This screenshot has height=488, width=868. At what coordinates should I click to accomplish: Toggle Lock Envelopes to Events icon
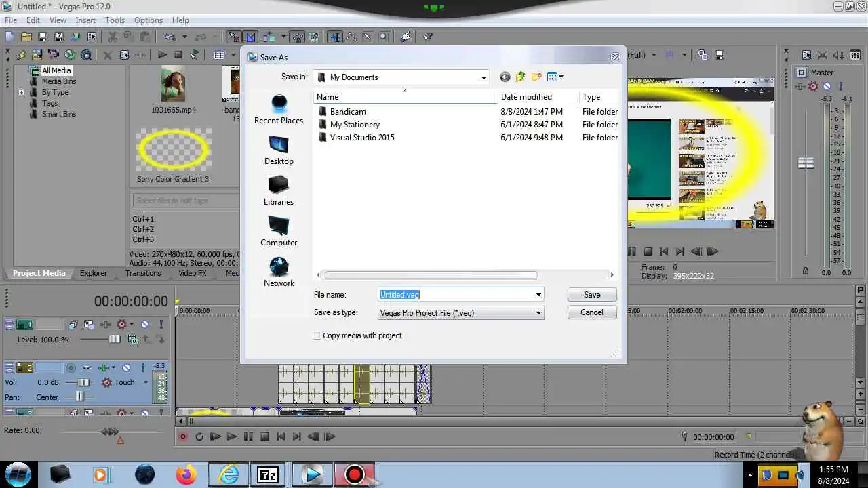298,37
